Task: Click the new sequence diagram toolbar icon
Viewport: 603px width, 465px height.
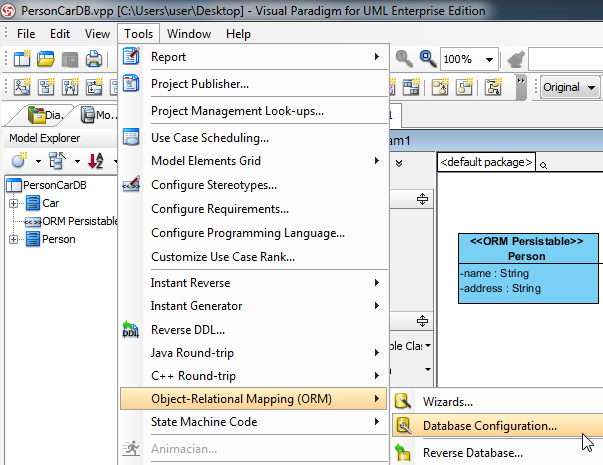Action: (70, 87)
